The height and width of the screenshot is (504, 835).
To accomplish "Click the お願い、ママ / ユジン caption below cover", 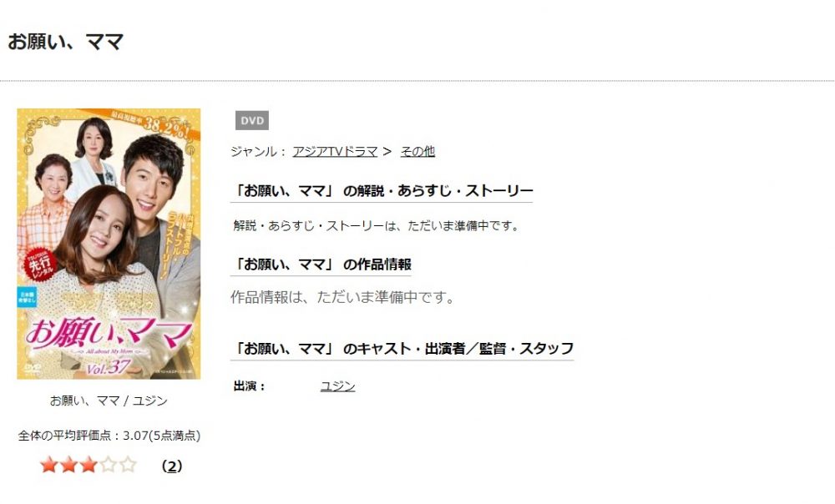I will coord(109,401).
